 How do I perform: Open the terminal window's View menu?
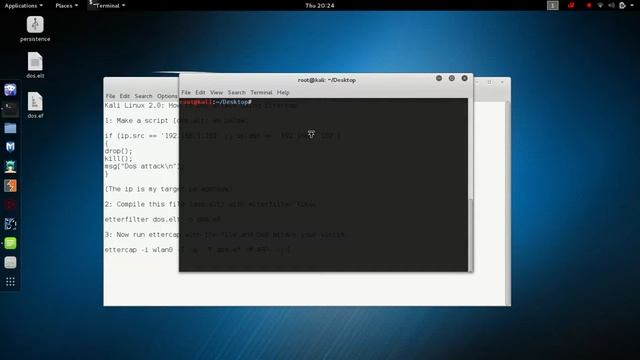[216, 93]
